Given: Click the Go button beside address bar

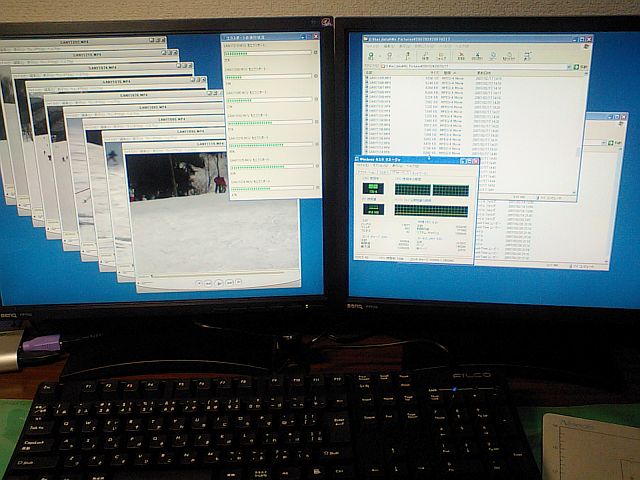Looking at the screenshot, I should 579,65.
